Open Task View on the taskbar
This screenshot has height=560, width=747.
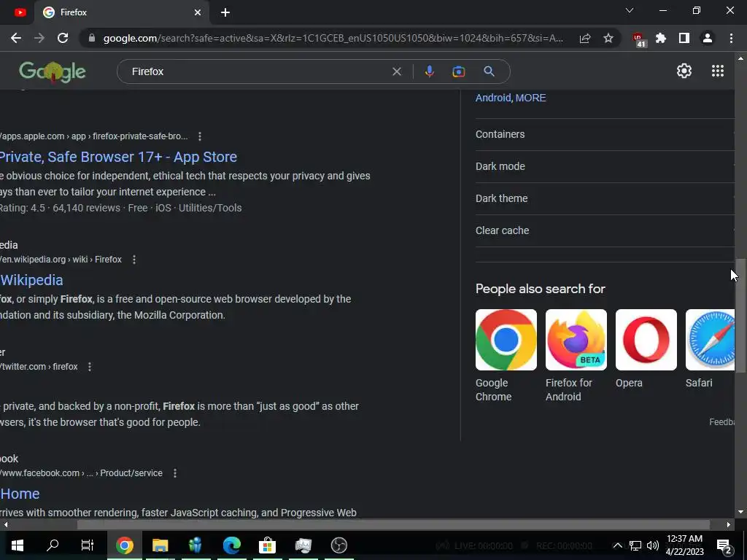click(x=88, y=545)
